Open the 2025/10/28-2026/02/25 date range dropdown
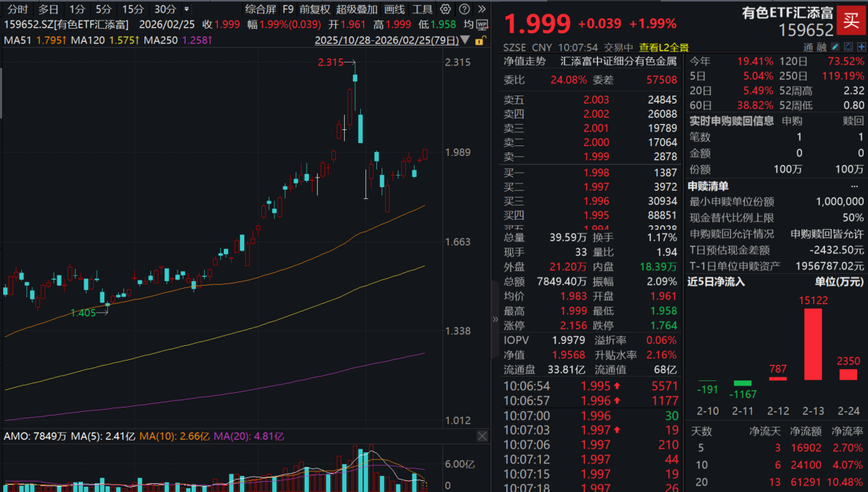 coord(464,40)
